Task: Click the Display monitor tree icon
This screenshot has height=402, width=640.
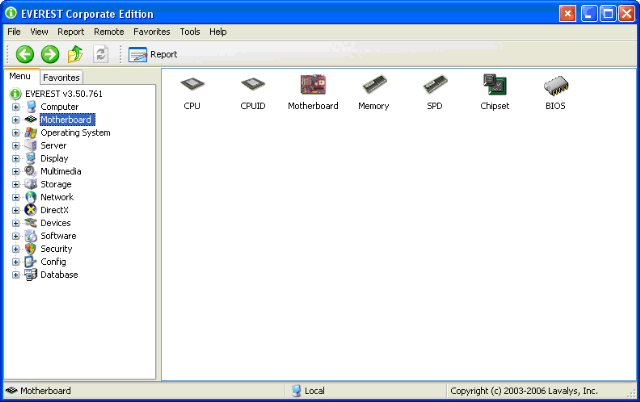Action: click(31, 158)
